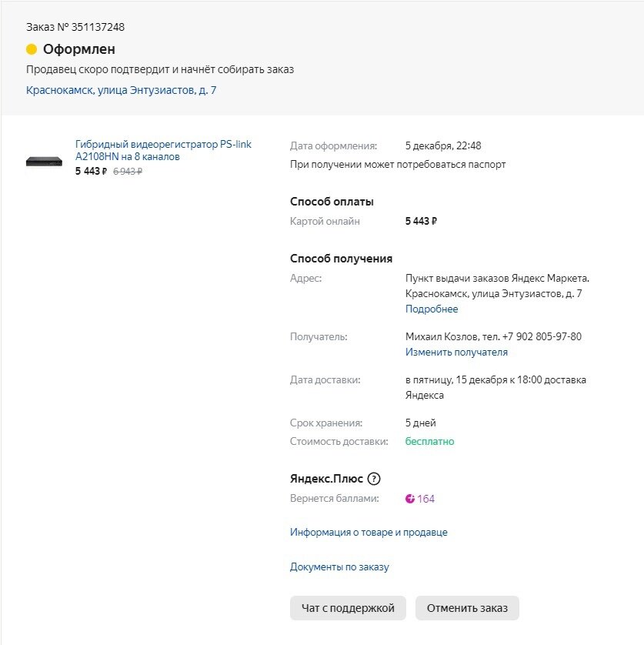
Task: Click the pink Plus points icon beside 164
Action: 409,499
